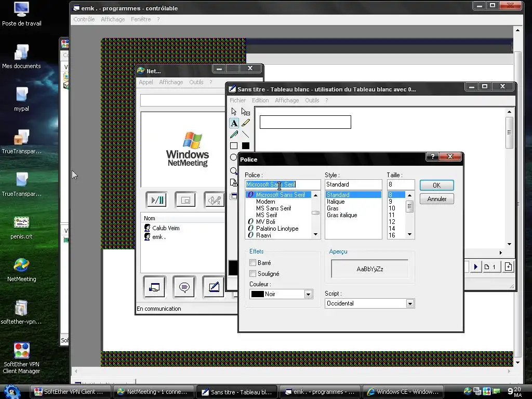Click NetMeeting start/stop video button
Viewport: 532px width, 399px height.
(x=156, y=200)
